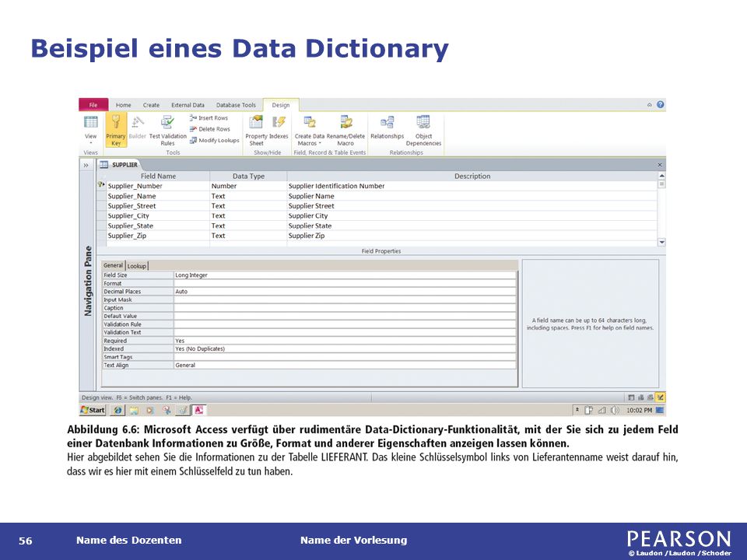Viewport: 747px width, 560px height.
Task: Click the Field Name column header
Action: click(158, 176)
